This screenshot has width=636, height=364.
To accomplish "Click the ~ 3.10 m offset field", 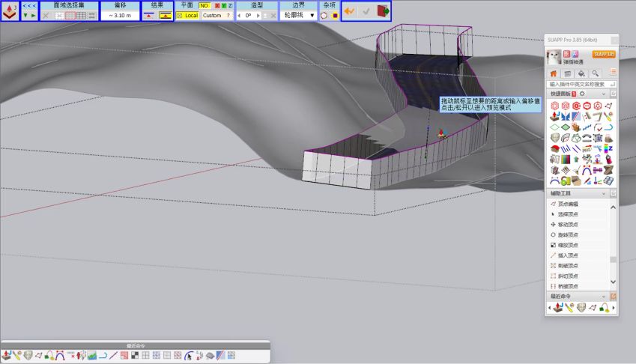I will [120, 16].
